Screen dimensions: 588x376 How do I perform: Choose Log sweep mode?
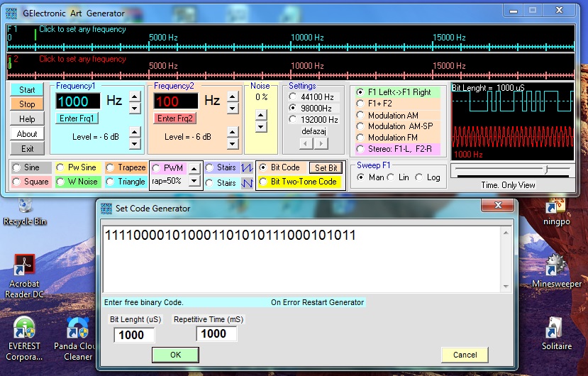428,177
